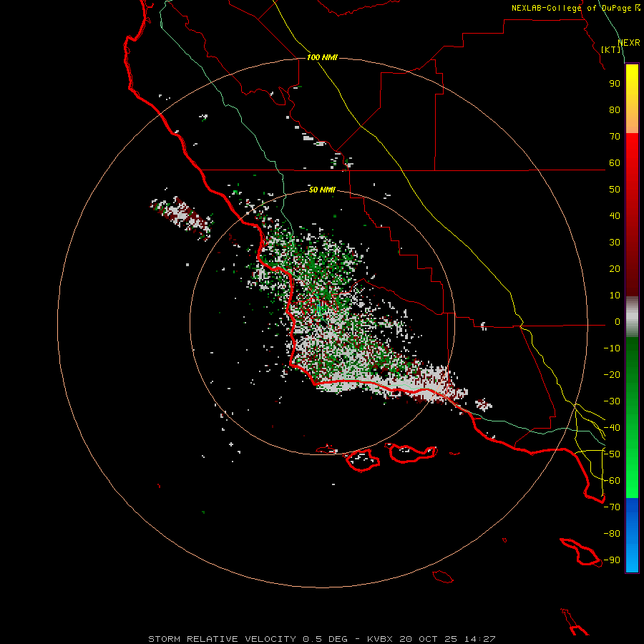Click the 30 value on velocity scale
This screenshot has width=644, height=644.
615,243
